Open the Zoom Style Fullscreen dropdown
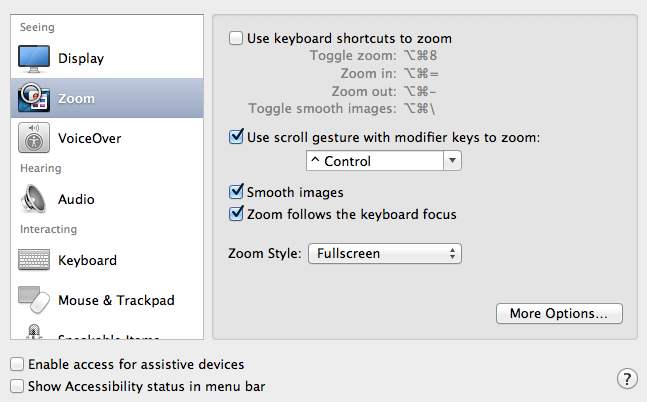Screen dimensions: 647x402 point(384,254)
